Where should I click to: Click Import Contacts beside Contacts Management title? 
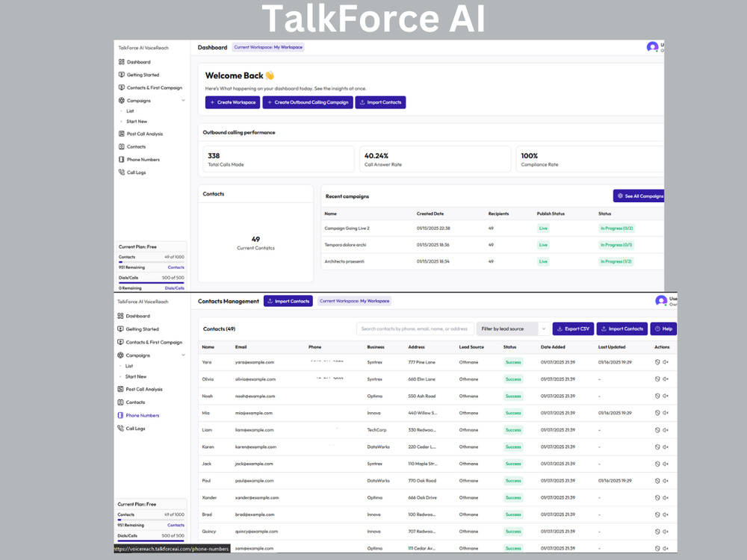[288, 301]
